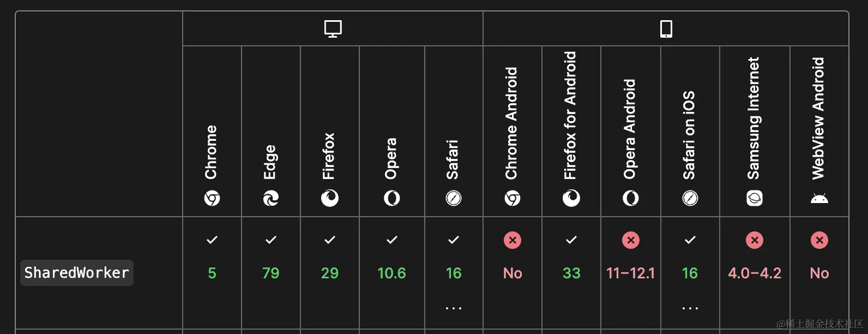Expand the Safari desktop notes ellipsis
Image resolution: width=868 pixels, height=334 pixels.
454,308
